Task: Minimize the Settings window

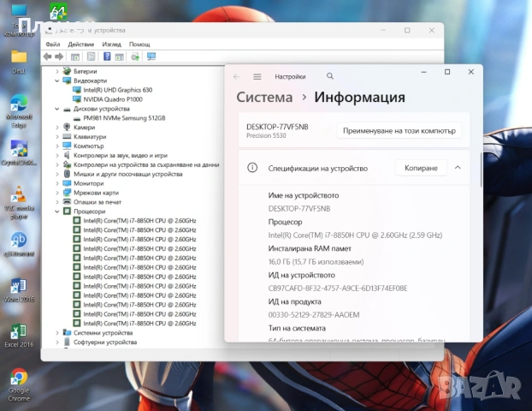Action: 423,72
